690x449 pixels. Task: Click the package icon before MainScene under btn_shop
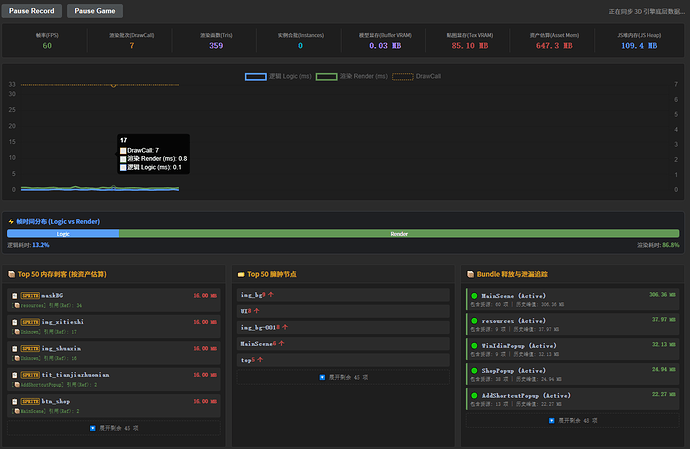click(x=17, y=411)
